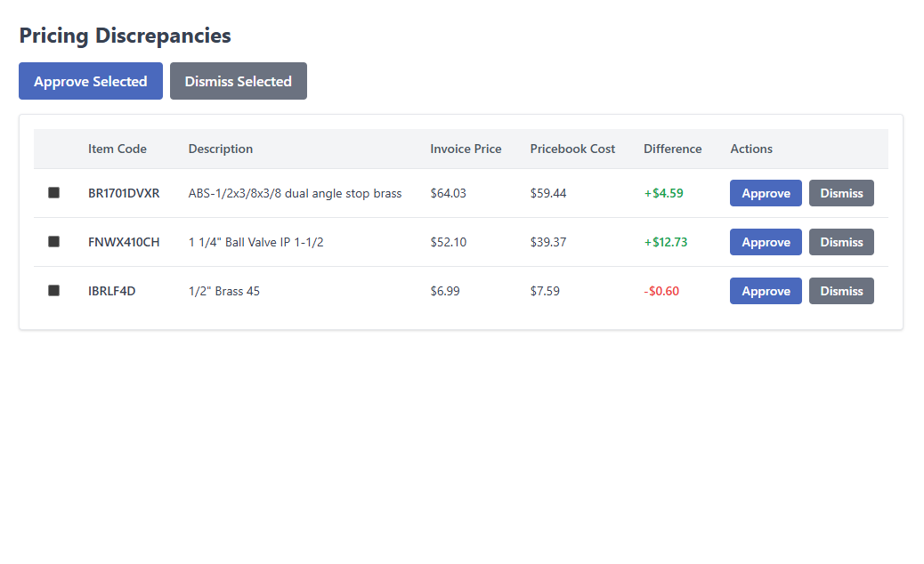924x564 pixels.
Task: Dismiss the IBRLF4D Brass 45 row
Action: pos(841,291)
